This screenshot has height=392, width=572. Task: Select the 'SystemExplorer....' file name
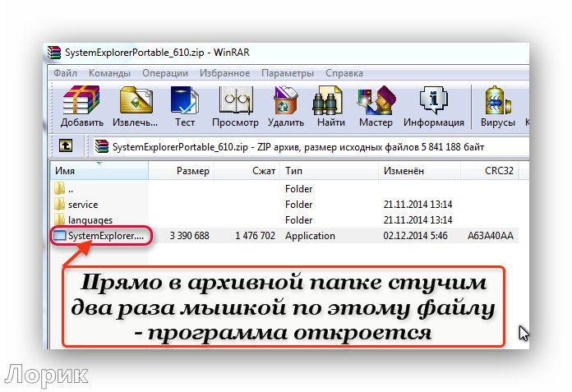click(106, 236)
